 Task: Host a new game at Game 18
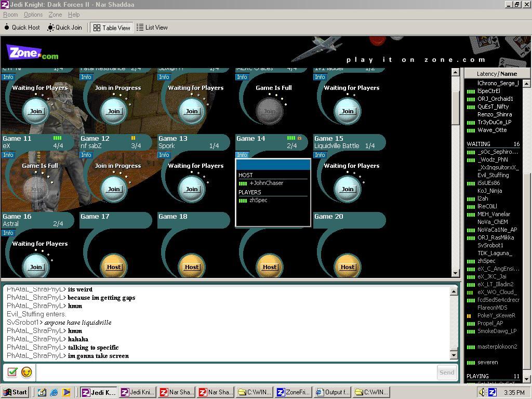tap(192, 267)
